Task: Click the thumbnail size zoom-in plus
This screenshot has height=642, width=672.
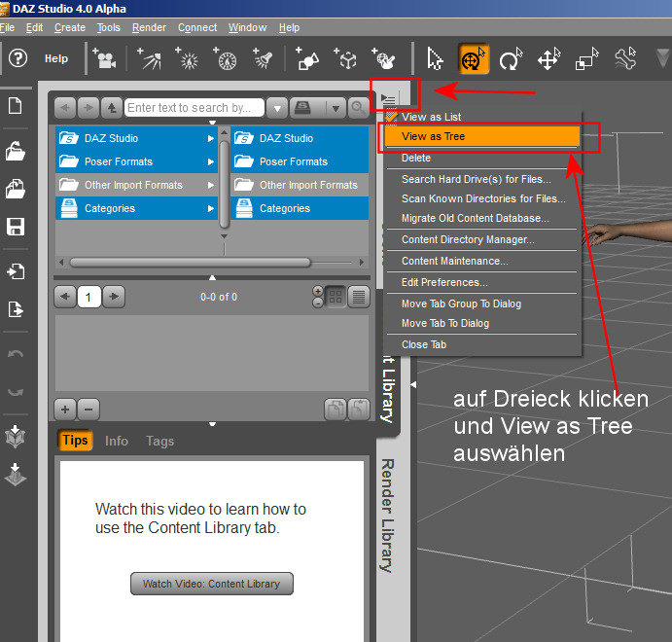Action: click(x=318, y=291)
